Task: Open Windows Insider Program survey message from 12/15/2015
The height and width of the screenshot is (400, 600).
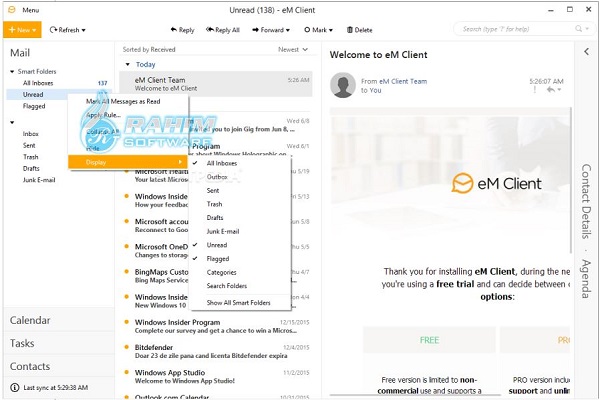Action: click(x=216, y=326)
